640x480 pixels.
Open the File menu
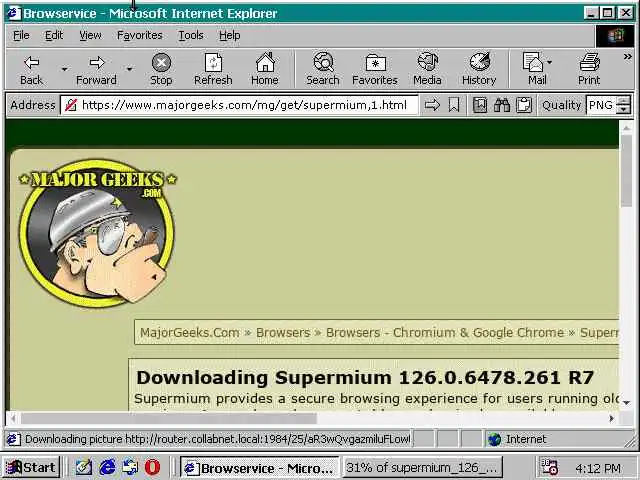click(21, 36)
